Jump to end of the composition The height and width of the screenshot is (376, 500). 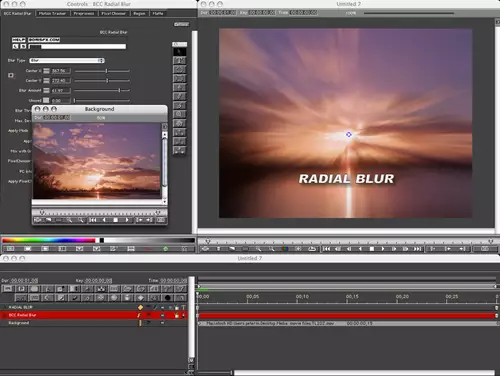(417, 249)
